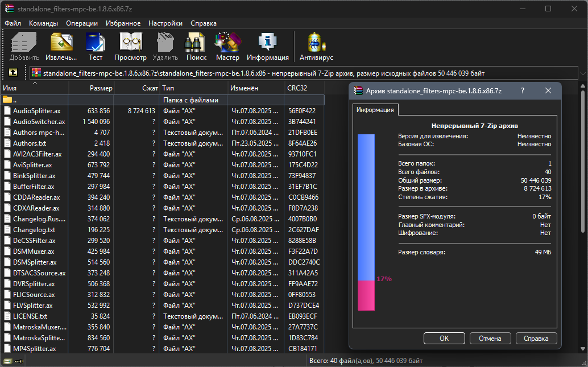Close the archive information dialog
Screen dimensions: 588x367
[548, 91]
